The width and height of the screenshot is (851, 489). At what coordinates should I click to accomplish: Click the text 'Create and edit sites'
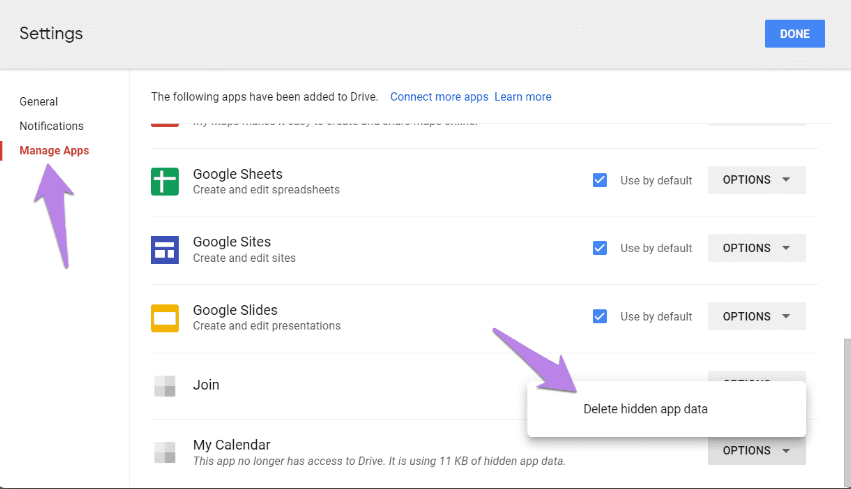(244, 258)
